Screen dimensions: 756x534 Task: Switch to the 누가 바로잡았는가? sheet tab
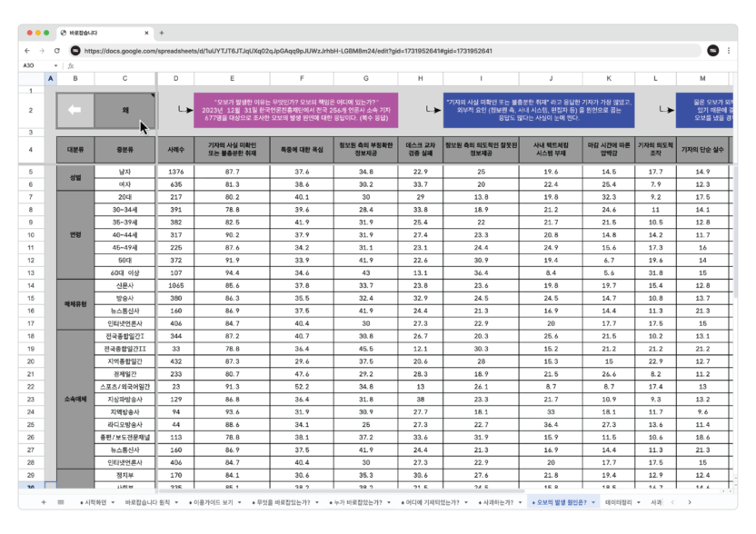(353, 501)
